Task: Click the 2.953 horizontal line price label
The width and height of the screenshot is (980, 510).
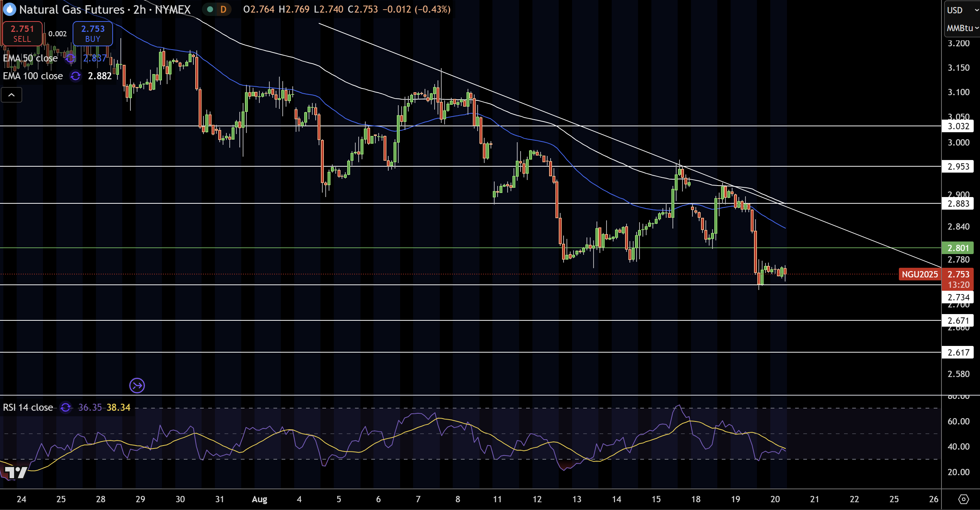Action: (x=957, y=166)
